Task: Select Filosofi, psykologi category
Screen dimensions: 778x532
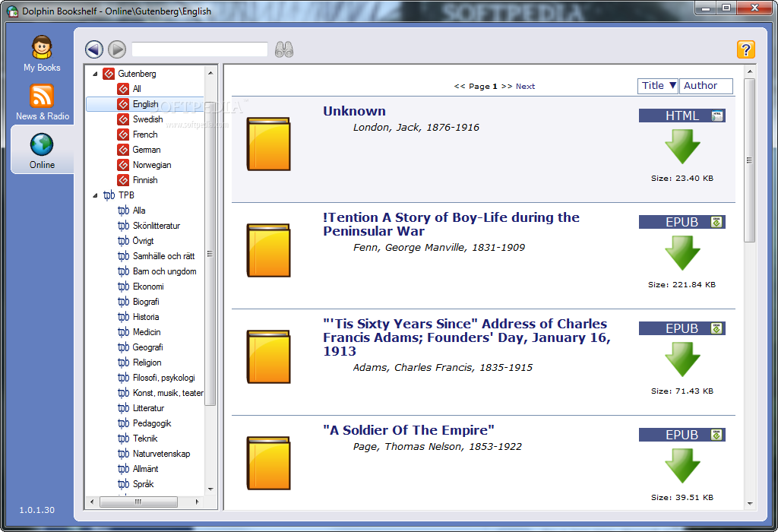Action: click(x=164, y=378)
